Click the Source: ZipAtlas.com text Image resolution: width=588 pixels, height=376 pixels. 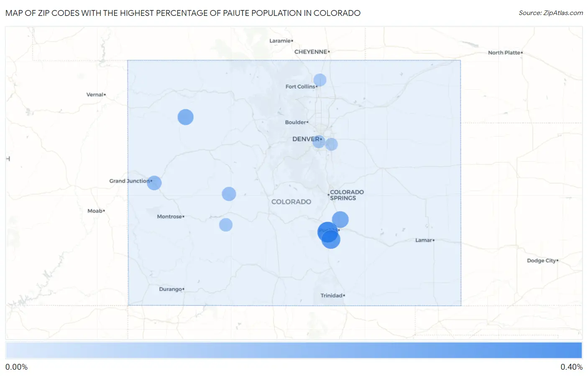click(551, 13)
